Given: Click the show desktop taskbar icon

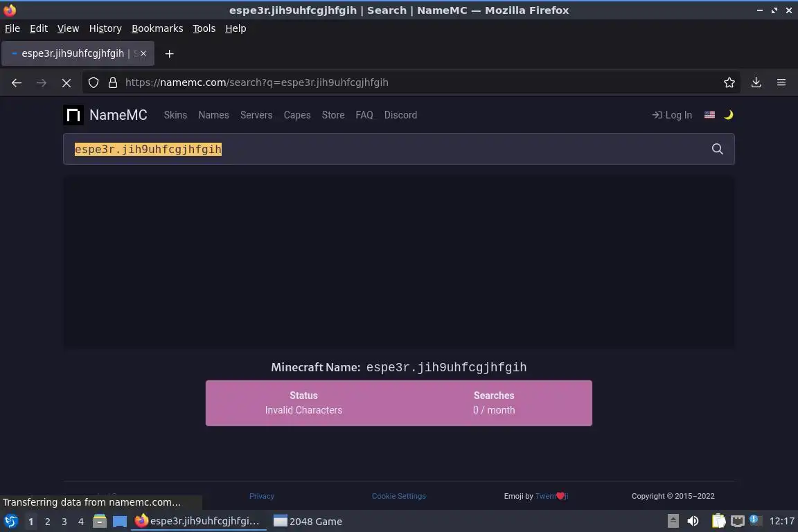Looking at the screenshot, I should 120,521.
